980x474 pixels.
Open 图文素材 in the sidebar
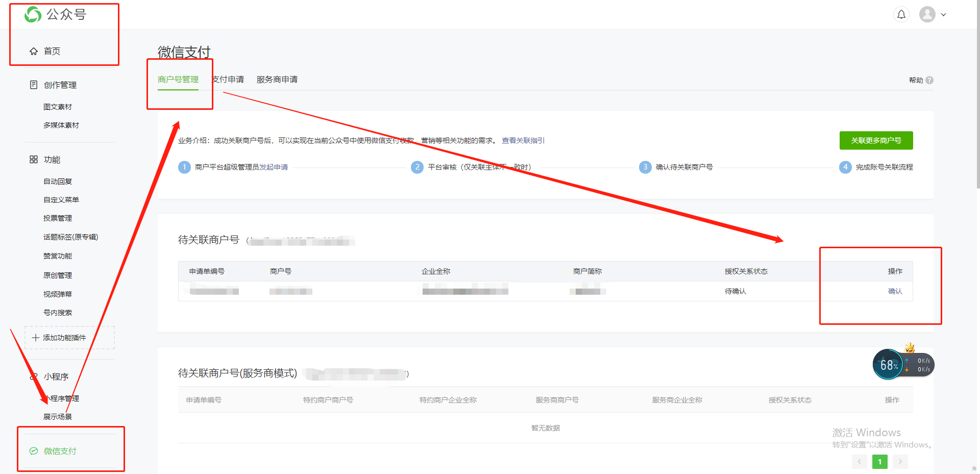(x=57, y=107)
